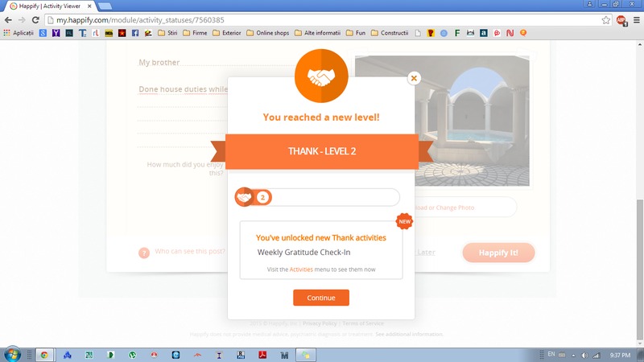Open the Aplicatii apps shortcut
This screenshot has width=644, height=362.
click(19, 33)
